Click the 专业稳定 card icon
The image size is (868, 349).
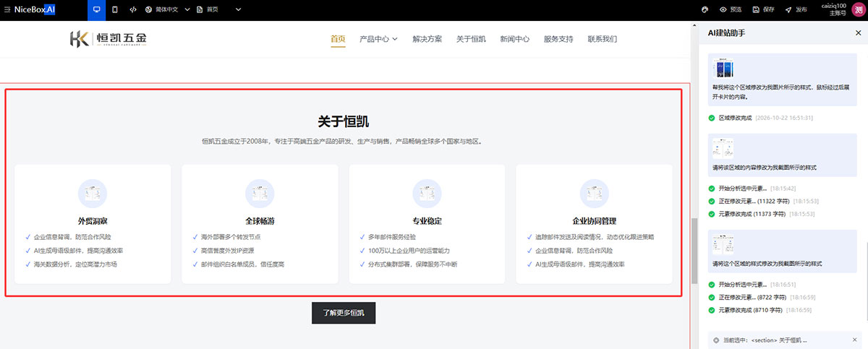[x=427, y=194]
